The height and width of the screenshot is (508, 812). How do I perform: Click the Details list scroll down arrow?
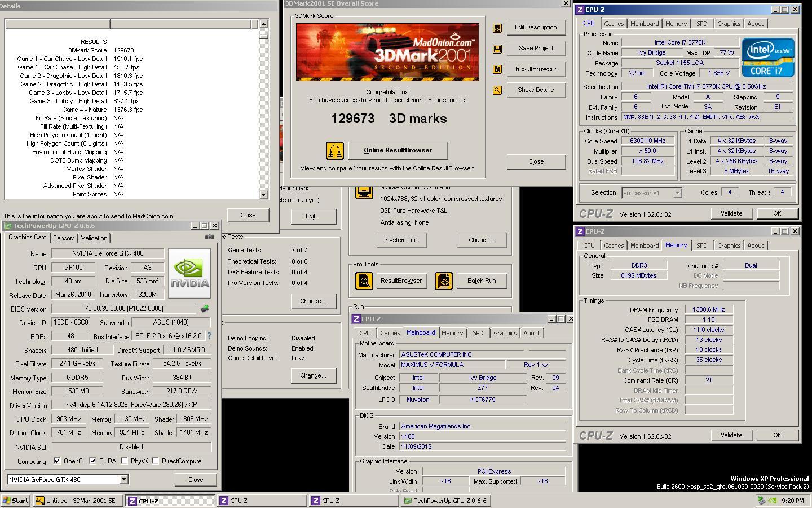coord(263,194)
